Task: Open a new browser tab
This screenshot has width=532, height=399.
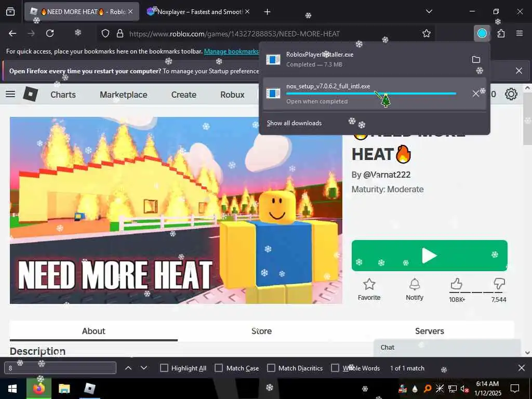Action: [268, 12]
